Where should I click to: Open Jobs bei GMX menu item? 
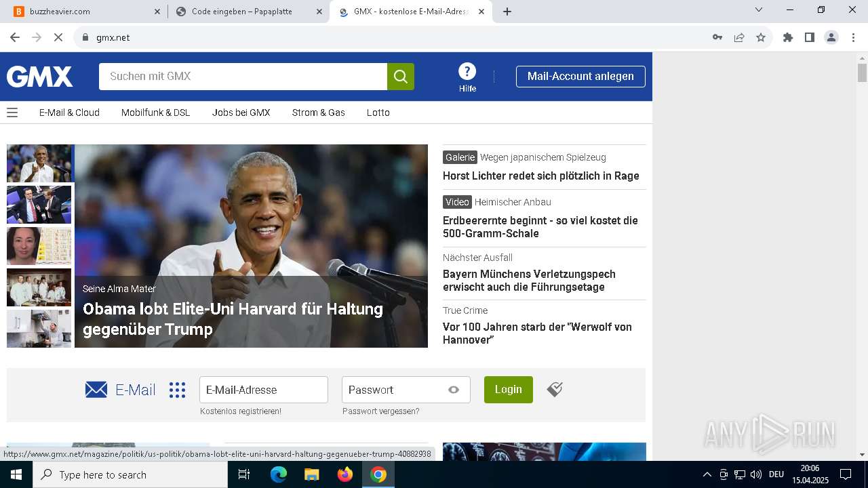click(x=241, y=113)
